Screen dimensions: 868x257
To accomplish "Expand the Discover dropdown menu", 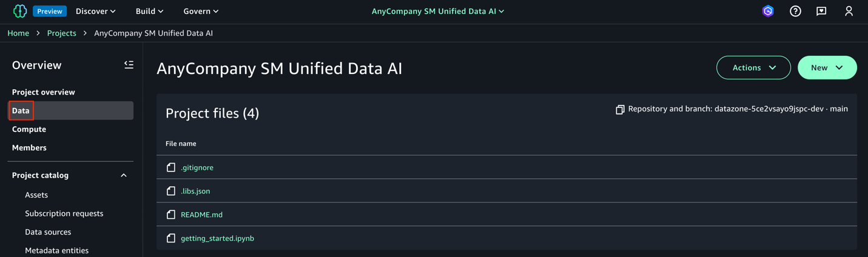I will click(95, 11).
